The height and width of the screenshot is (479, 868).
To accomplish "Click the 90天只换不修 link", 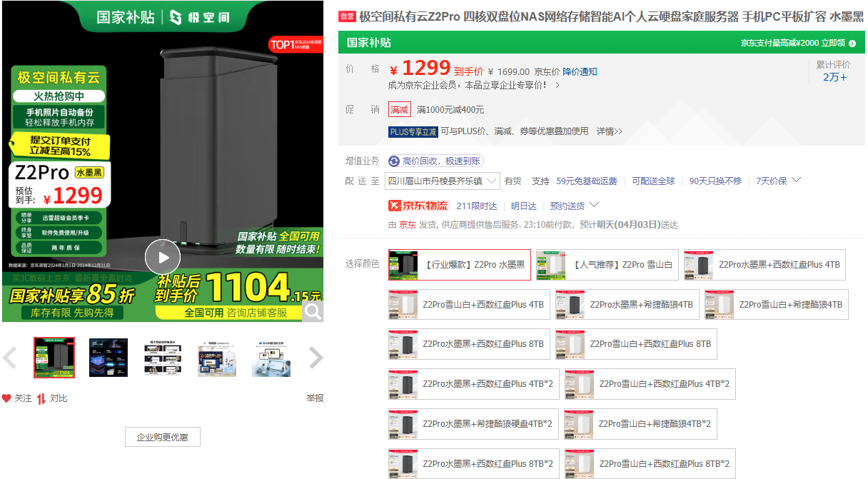I will coord(715,181).
